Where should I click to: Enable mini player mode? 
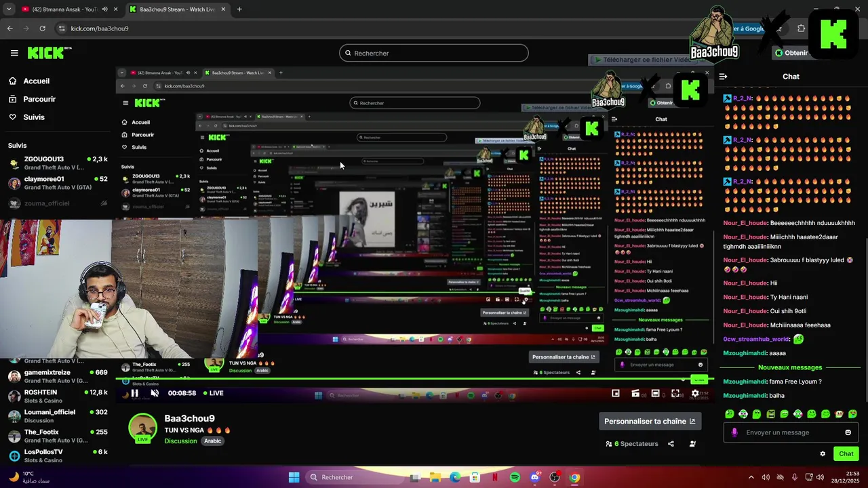616,393
